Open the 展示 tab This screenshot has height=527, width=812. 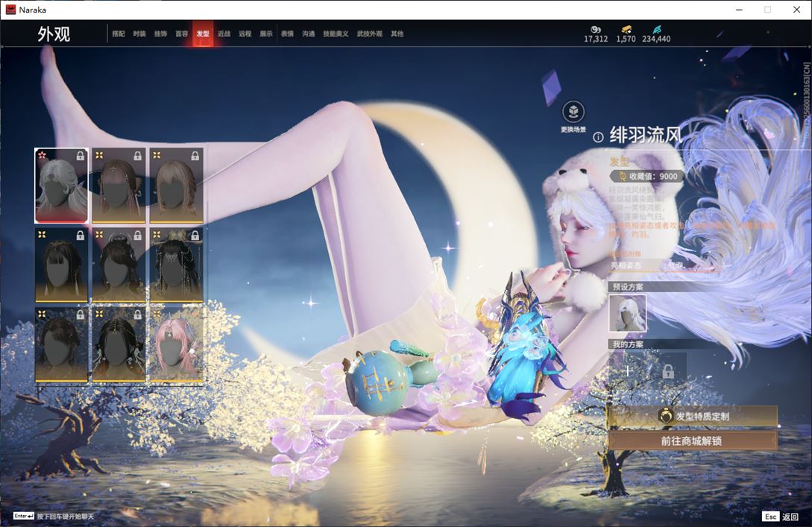pyautogui.click(x=266, y=34)
